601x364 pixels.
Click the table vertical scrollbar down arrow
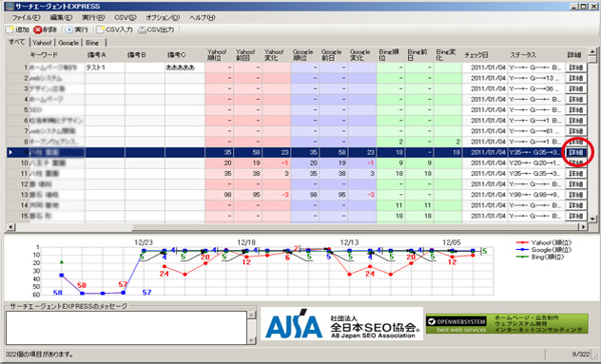point(592,219)
